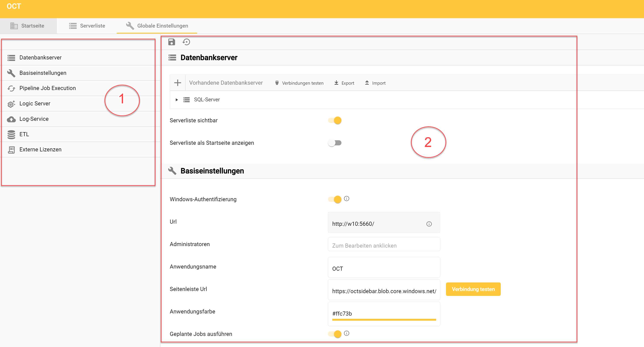644x347 pixels.
Task: Select ETL section in sidebar
Action: (24, 134)
